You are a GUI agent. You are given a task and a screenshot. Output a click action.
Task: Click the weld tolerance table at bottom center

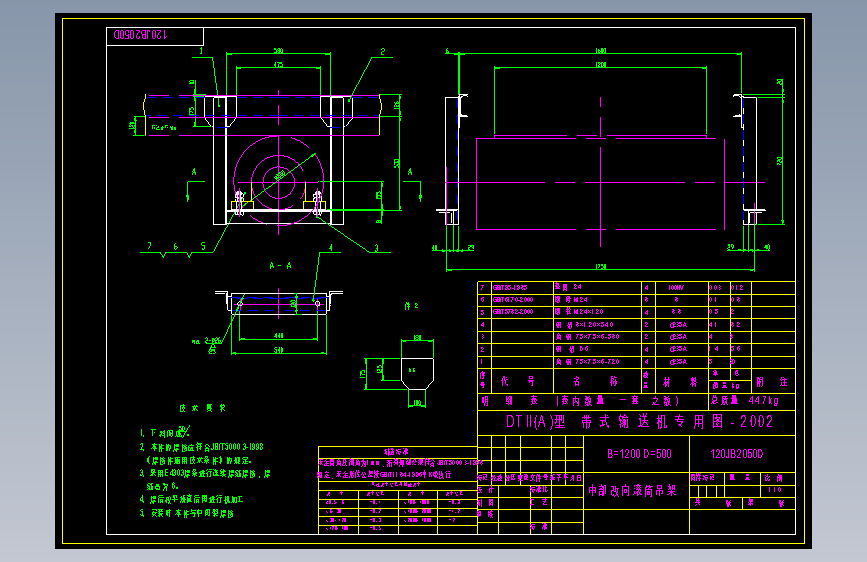click(x=398, y=490)
